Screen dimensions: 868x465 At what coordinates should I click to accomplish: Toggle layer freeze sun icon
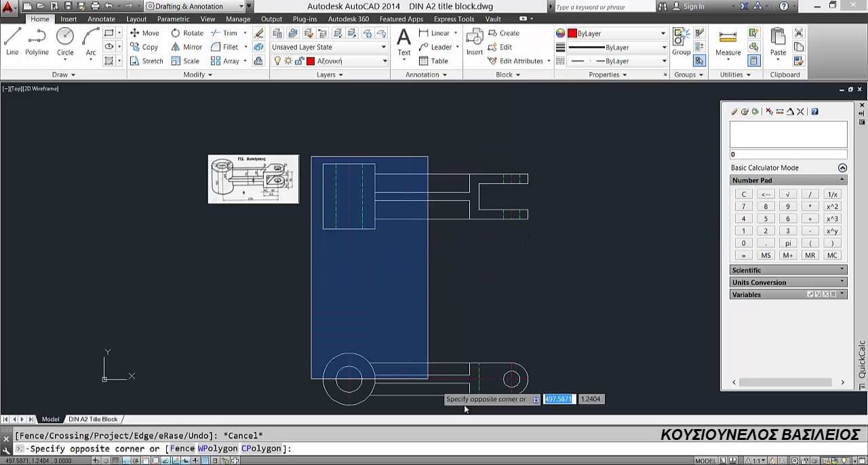288,61
